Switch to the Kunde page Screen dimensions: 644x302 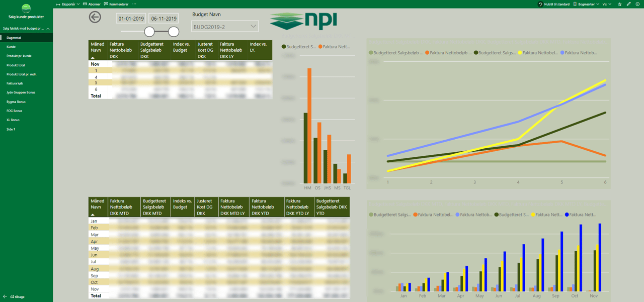point(11,47)
